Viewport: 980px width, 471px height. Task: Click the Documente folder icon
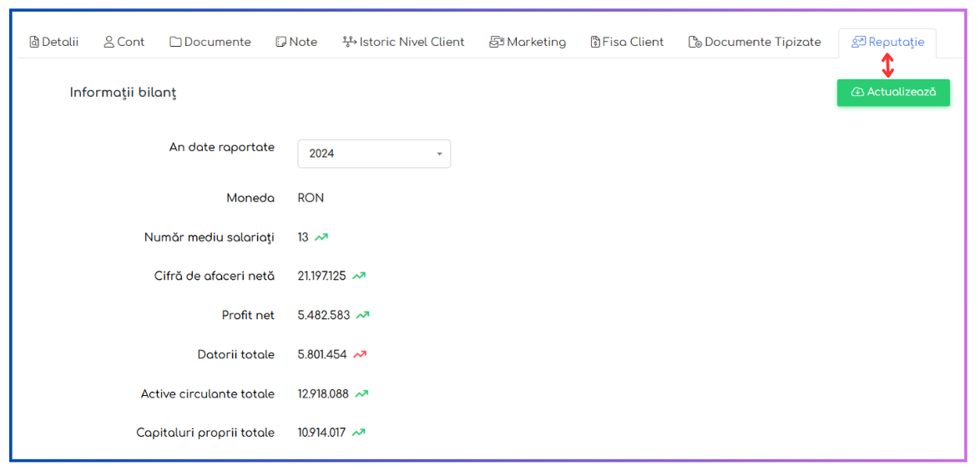pos(175,43)
